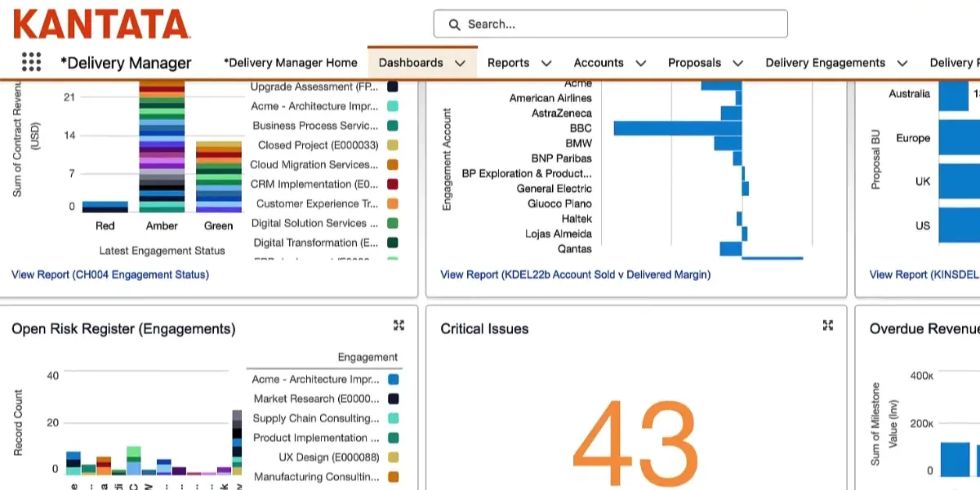Click the Open Risk Register (Engagements) title
The image size is (980, 490).
pyautogui.click(x=123, y=329)
